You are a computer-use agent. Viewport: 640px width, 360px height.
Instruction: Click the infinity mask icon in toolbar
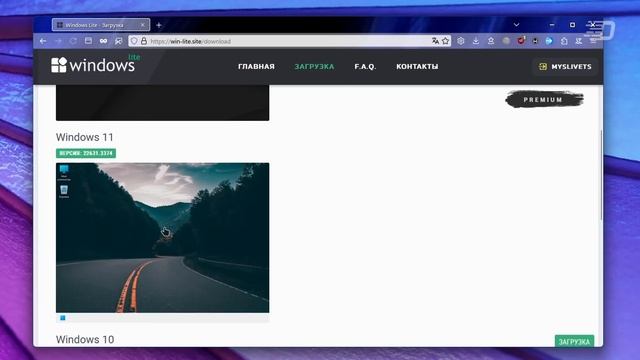(x=103, y=41)
